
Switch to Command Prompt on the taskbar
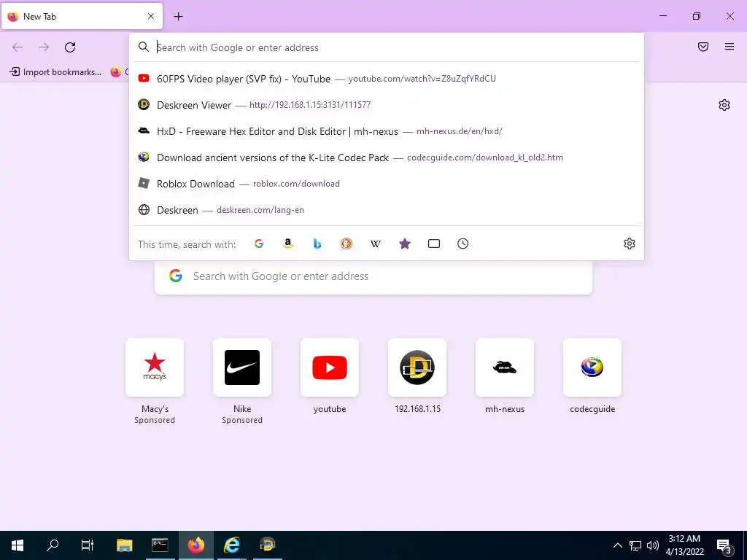(160, 545)
